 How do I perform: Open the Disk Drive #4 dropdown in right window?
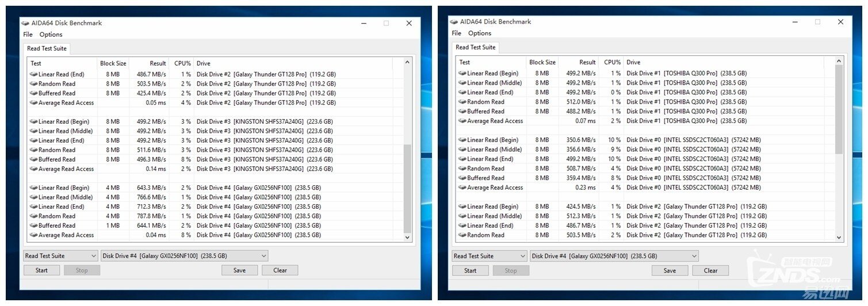click(614, 256)
